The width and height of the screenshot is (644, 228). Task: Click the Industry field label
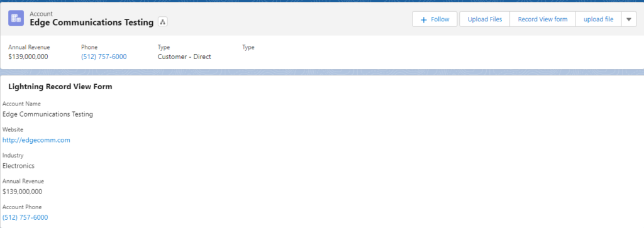[x=13, y=155]
